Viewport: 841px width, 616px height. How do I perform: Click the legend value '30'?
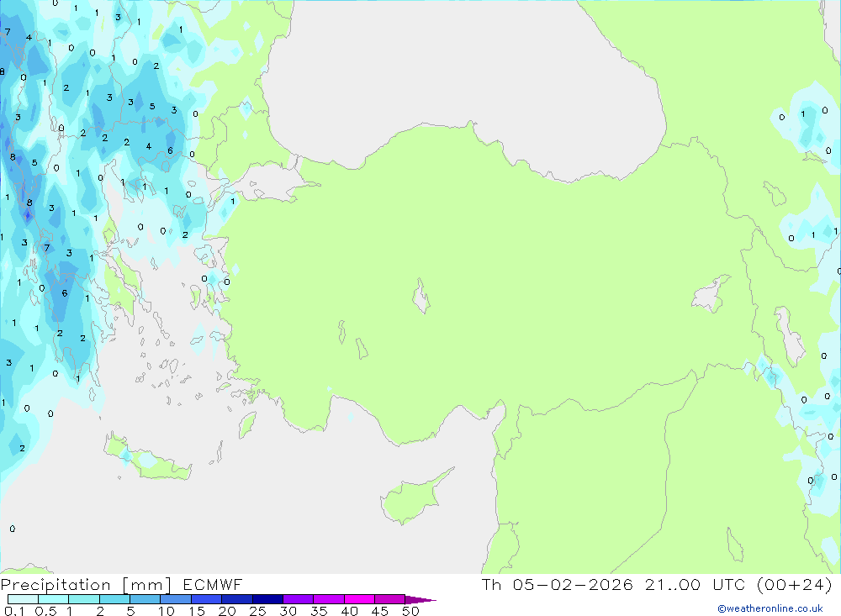coord(288,611)
